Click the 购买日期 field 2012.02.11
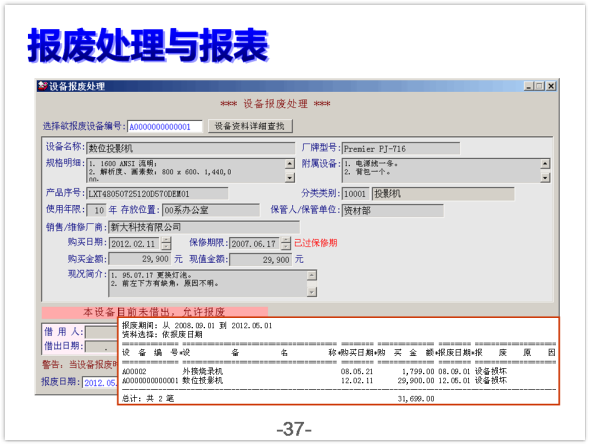The width and height of the screenshot is (590, 445). pos(135,244)
